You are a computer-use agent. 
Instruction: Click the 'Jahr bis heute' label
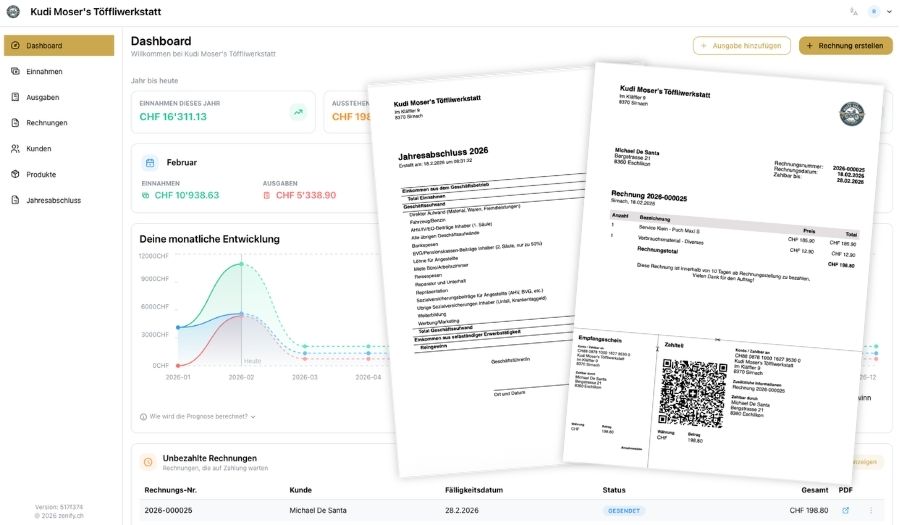(154, 80)
